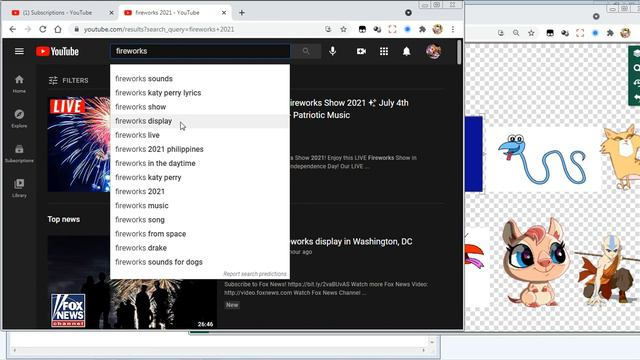Click the YouTube logo
Screen dimensions: 640x360
(x=58, y=51)
